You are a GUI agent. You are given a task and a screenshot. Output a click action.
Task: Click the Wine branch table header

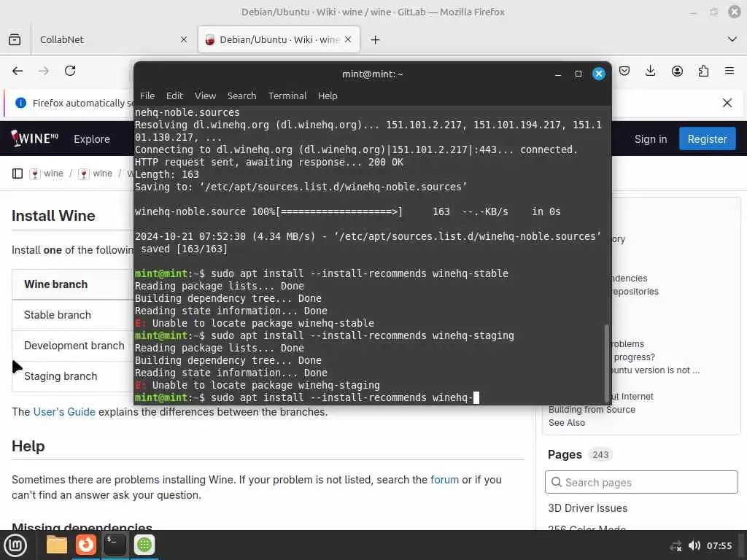(55, 284)
